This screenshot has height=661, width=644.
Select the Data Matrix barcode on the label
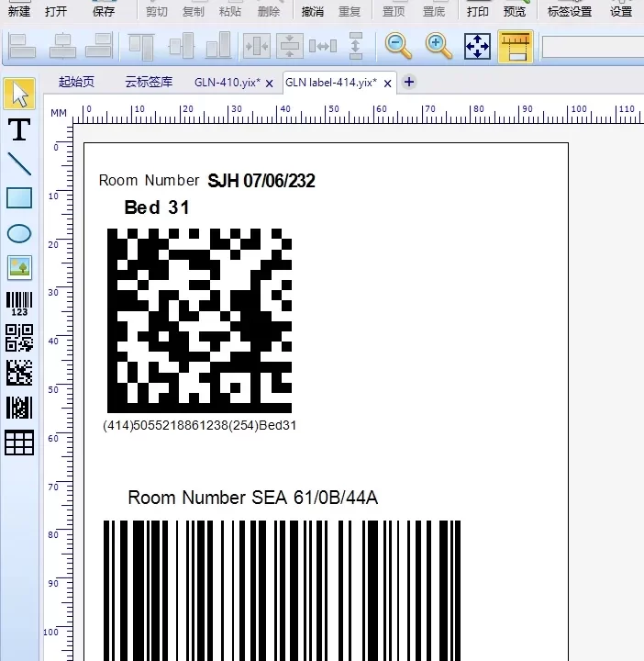click(x=200, y=320)
